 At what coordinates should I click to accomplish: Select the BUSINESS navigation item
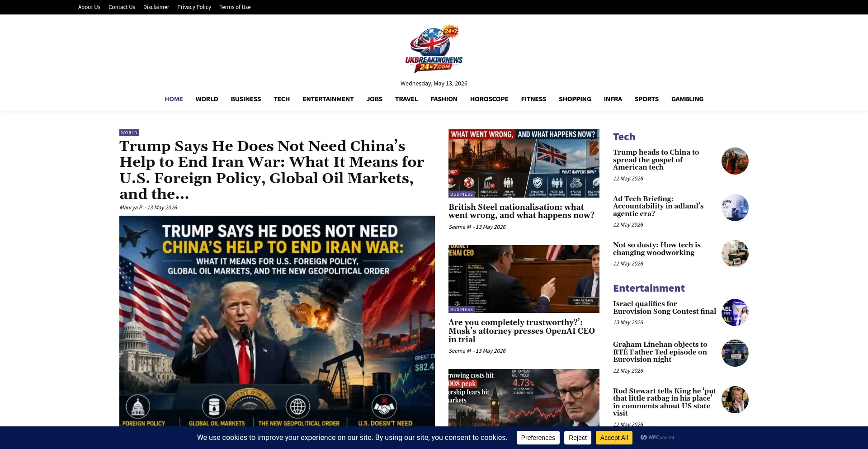[245, 99]
